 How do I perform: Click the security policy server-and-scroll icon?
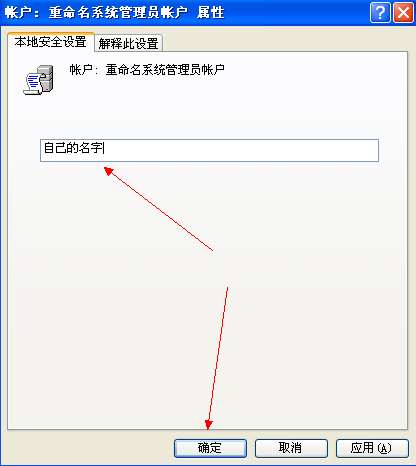[x=38, y=80]
